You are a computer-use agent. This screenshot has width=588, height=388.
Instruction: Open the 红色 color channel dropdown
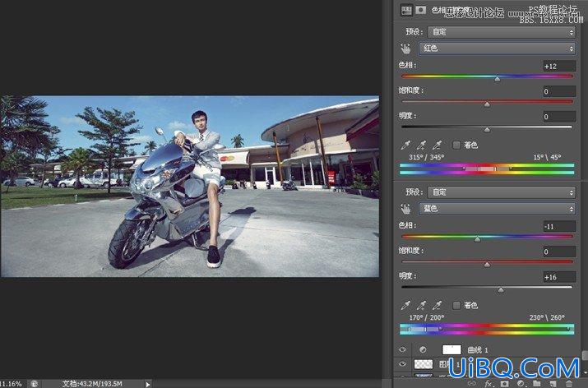click(497, 48)
